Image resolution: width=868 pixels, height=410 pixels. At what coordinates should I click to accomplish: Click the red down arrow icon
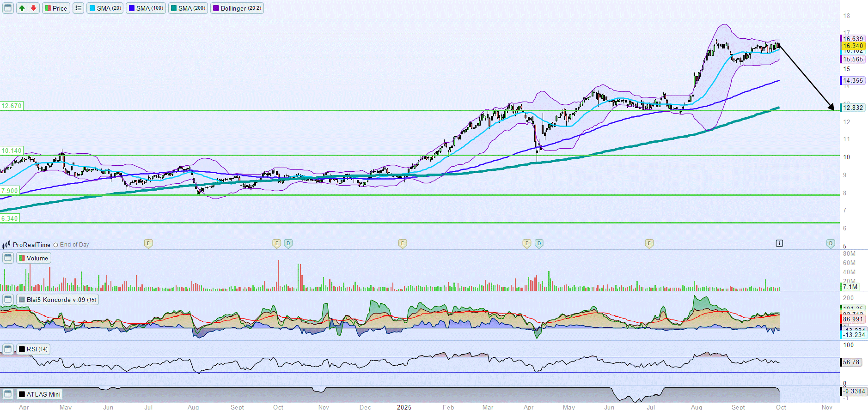pos(33,8)
